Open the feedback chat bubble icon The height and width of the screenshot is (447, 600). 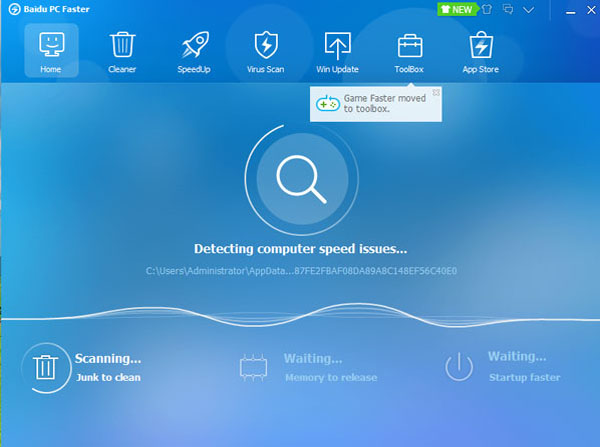pyautogui.click(x=507, y=9)
